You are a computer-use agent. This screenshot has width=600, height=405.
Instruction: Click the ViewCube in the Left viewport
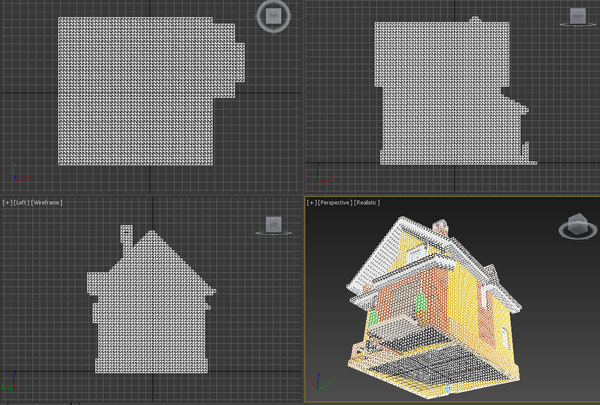274,224
